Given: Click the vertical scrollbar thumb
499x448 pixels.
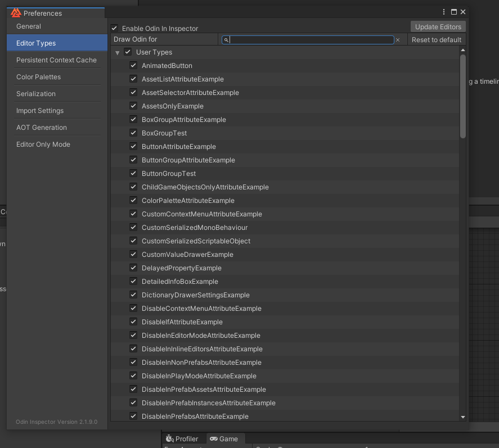Looking at the screenshot, I should coord(462,96).
